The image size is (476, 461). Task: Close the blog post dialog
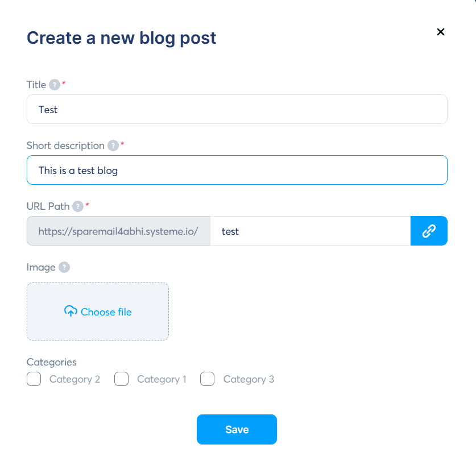[x=440, y=32]
